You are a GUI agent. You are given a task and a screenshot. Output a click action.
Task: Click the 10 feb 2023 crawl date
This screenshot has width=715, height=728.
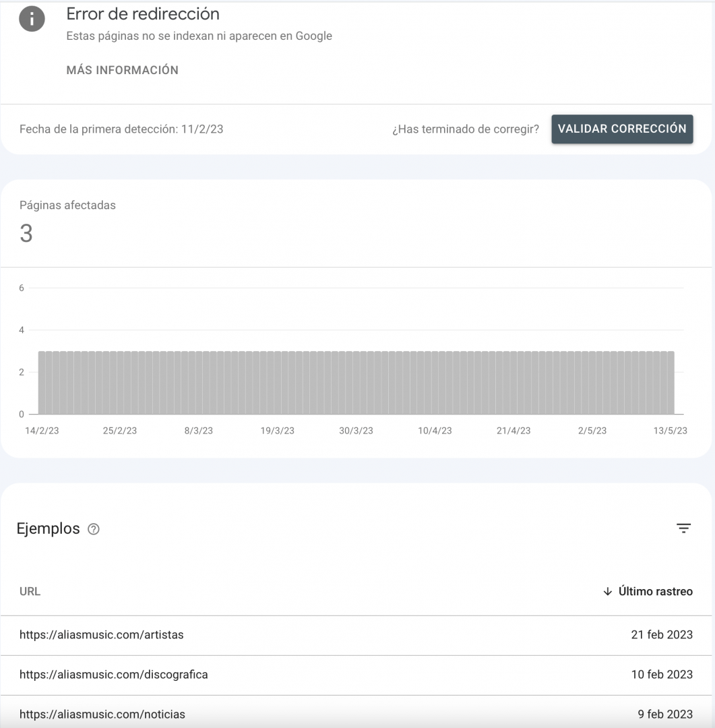coord(662,675)
